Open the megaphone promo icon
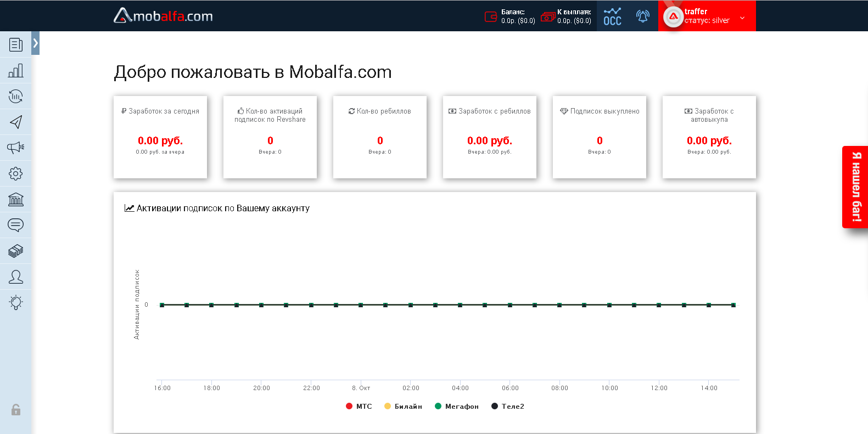This screenshot has height=434, width=868. [x=15, y=148]
